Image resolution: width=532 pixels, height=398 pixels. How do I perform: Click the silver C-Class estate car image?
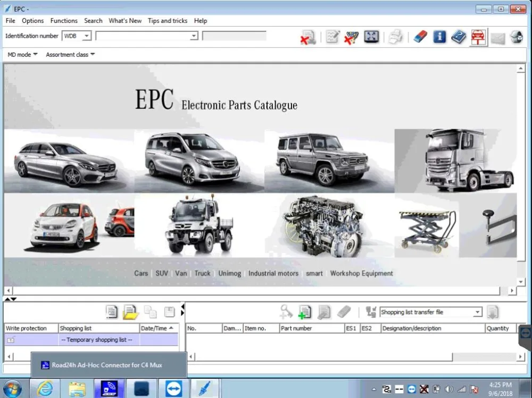click(68, 162)
